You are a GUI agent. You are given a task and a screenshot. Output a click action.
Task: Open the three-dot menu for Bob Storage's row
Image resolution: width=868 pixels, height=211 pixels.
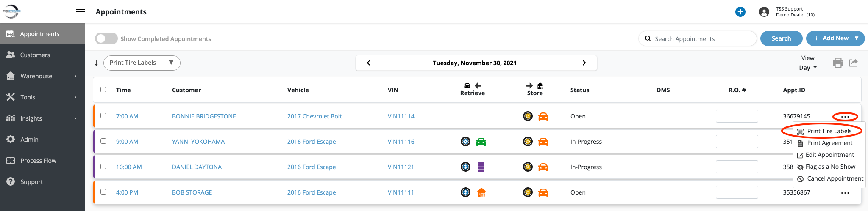click(845, 193)
